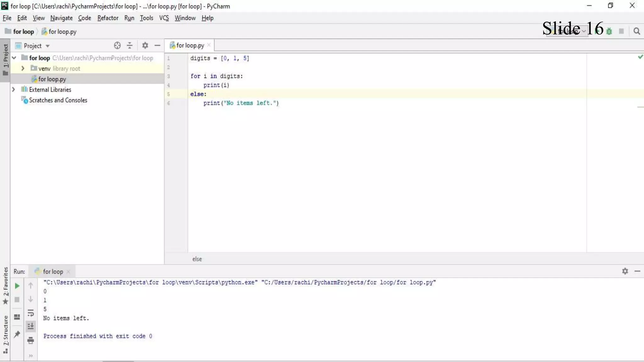
Task: Select the for loop.py editor tab
Action: pyautogui.click(x=190, y=45)
